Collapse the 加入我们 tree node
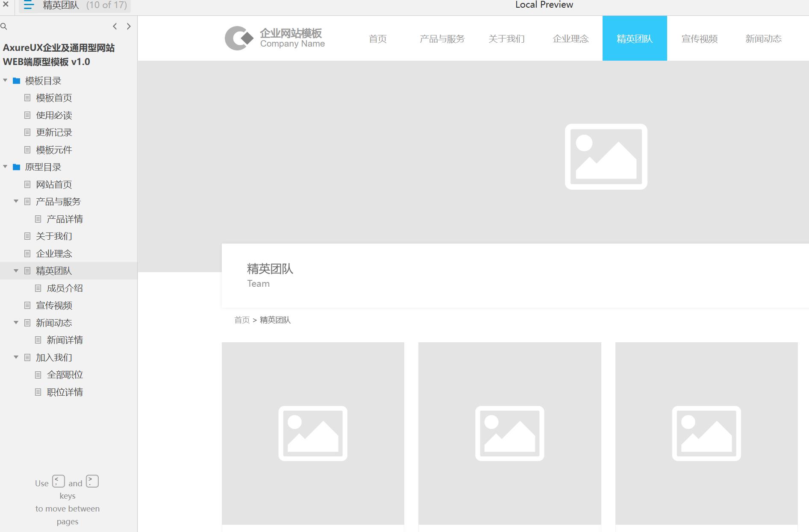The height and width of the screenshot is (532, 809). [16, 357]
